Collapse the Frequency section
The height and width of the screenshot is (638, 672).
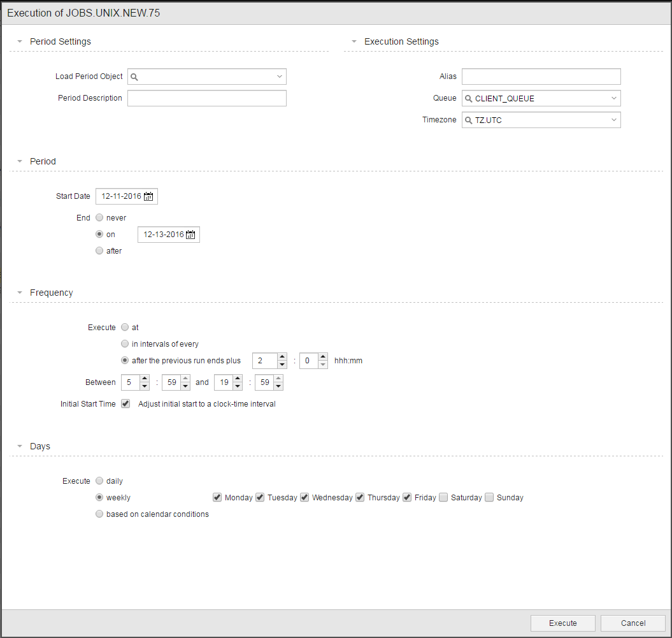click(20, 293)
